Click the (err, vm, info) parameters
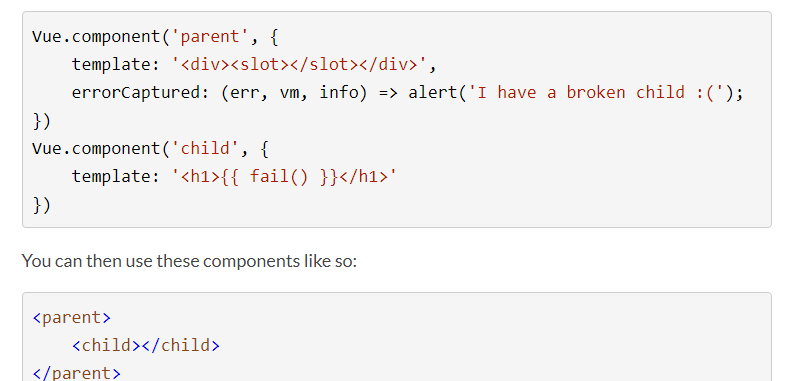Image resolution: width=792 pixels, height=381 pixels. tap(294, 92)
